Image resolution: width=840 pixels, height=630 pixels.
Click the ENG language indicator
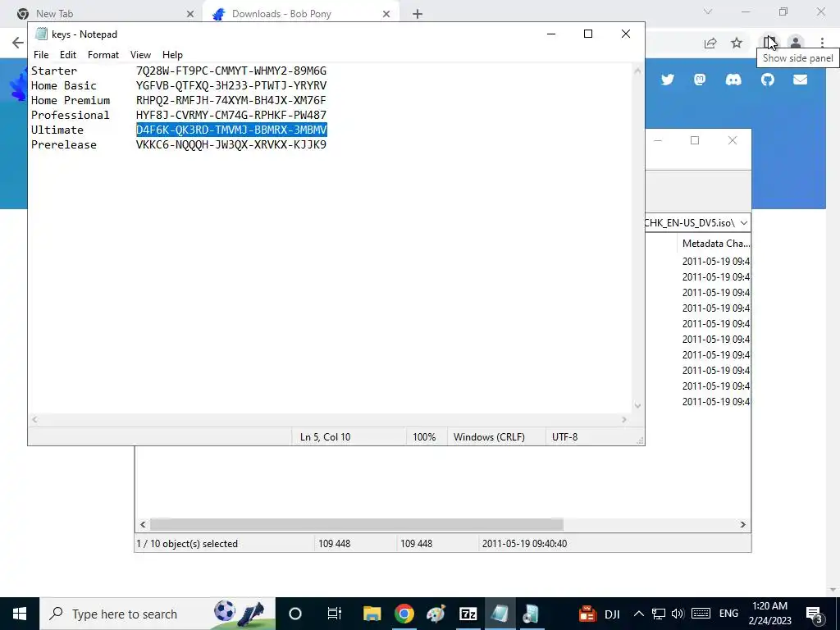(x=728, y=614)
